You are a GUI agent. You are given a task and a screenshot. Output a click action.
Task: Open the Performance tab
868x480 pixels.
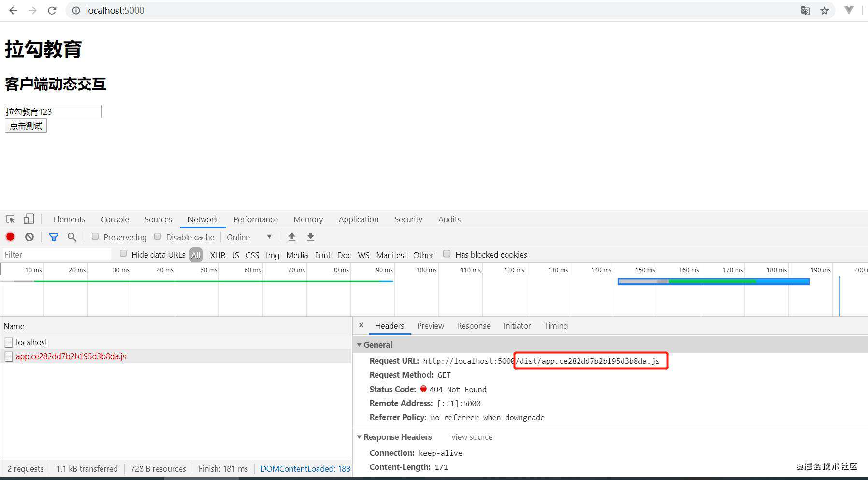pyautogui.click(x=256, y=219)
